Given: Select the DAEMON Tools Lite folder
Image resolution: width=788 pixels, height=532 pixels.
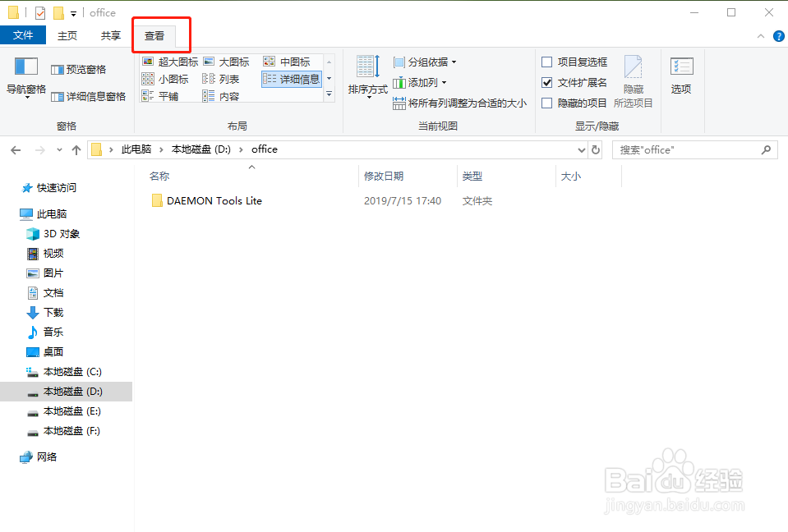Looking at the screenshot, I should (x=207, y=201).
